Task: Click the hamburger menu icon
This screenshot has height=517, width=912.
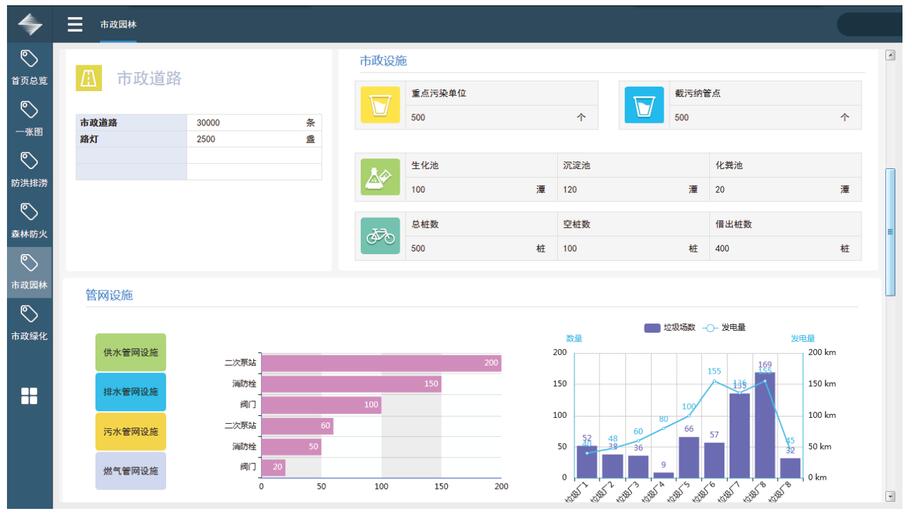Action: click(x=75, y=25)
